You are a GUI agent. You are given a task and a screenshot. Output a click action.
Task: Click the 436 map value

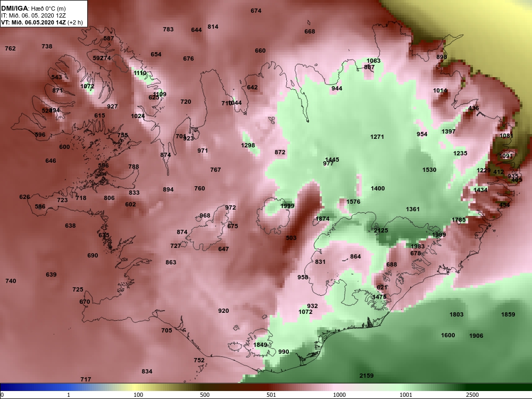(x=473, y=108)
